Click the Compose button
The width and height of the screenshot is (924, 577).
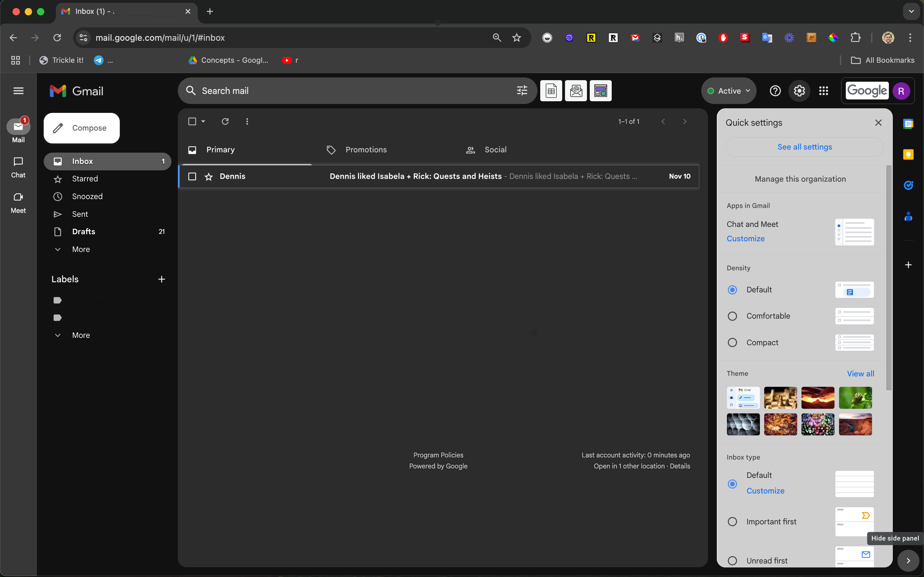[x=81, y=128]
